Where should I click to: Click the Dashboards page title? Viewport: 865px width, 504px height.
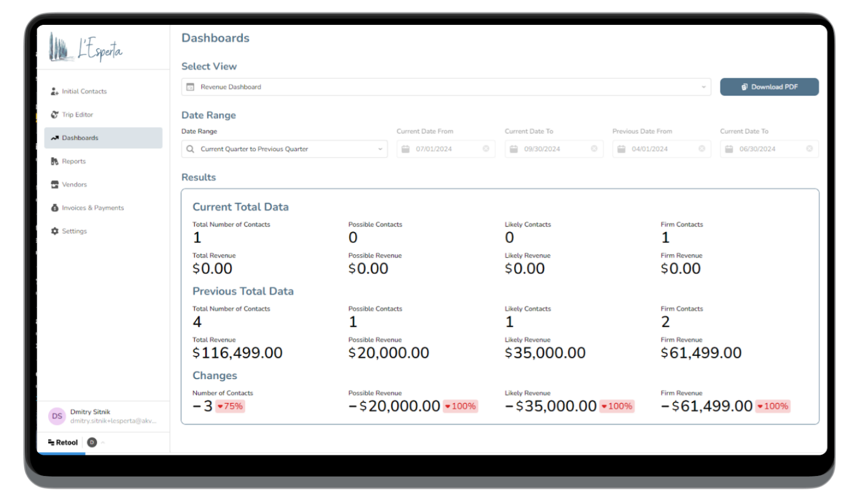215,38
